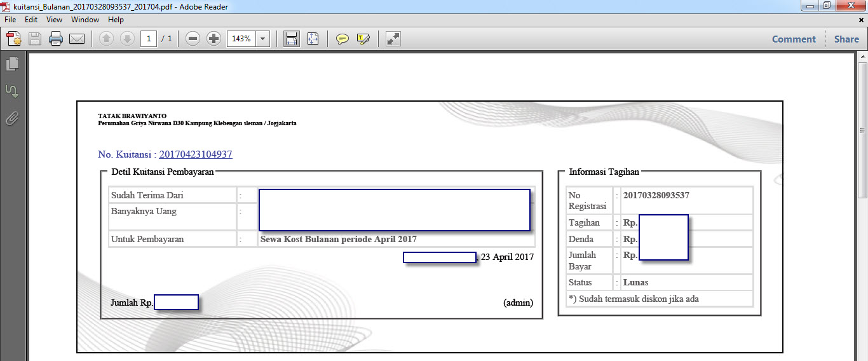Click the Save file icon
The height and width of the screenshot is (361, 868).
35,39
